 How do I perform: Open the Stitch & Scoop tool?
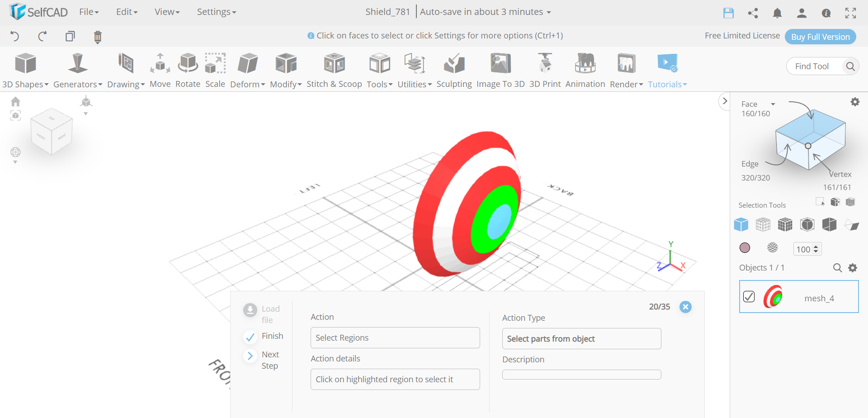pyautogui.click(x=334, y=70)
